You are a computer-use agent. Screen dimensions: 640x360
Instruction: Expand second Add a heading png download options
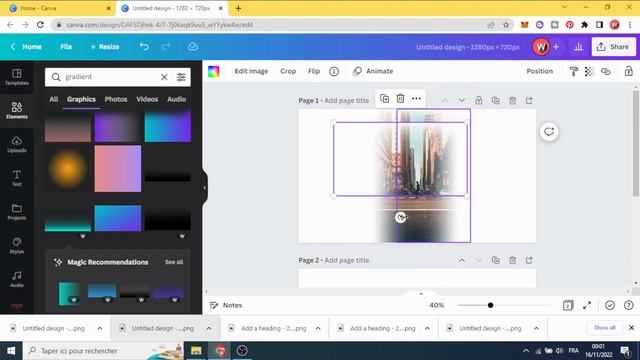point(427,328)
